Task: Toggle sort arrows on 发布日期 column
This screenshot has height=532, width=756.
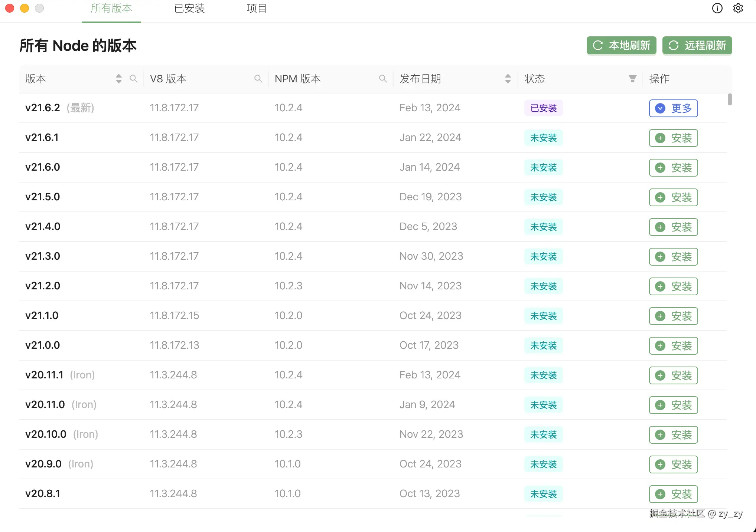Action: pyautogui.click(x=508, y=78)
